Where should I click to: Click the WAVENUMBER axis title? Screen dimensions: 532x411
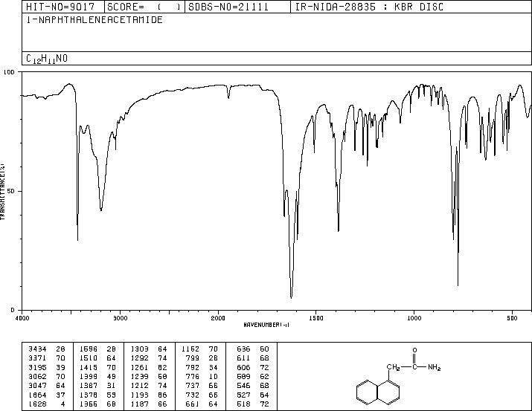[x=266, y=325]
